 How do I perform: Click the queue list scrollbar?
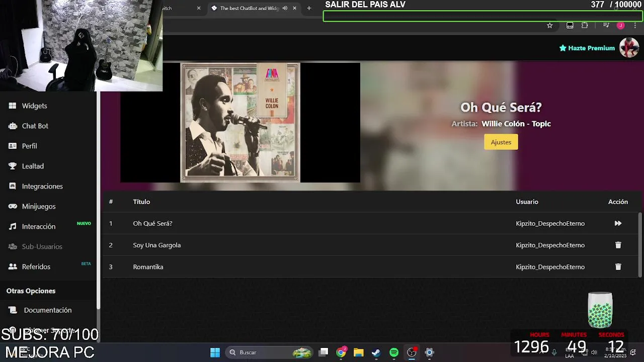pyautogui.click(x=640, y=244)
